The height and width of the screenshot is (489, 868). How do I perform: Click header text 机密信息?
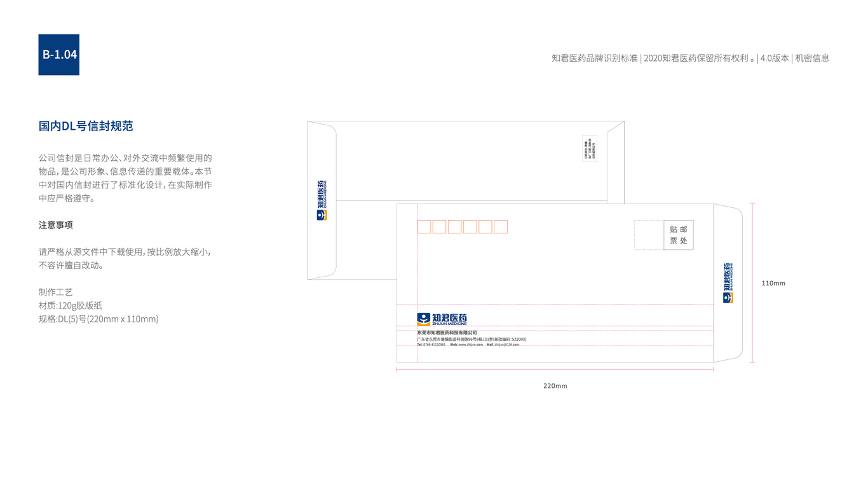[x=812, y=58]
